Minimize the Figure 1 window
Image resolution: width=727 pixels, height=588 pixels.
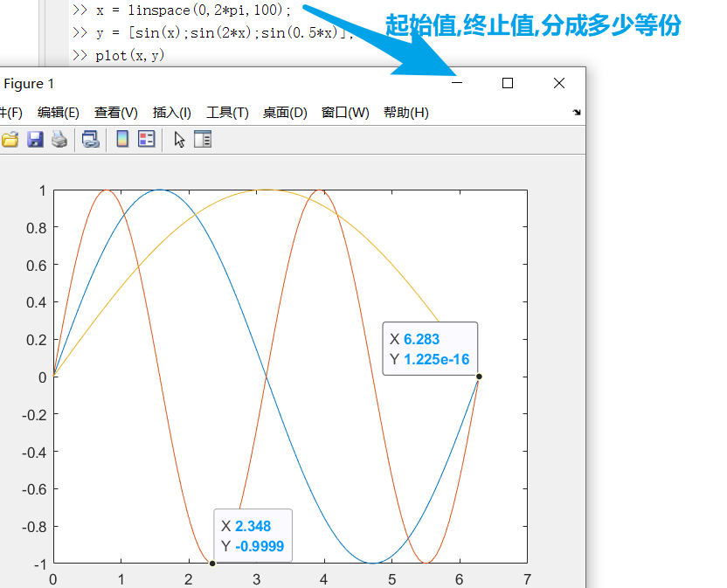click(457, 83)
